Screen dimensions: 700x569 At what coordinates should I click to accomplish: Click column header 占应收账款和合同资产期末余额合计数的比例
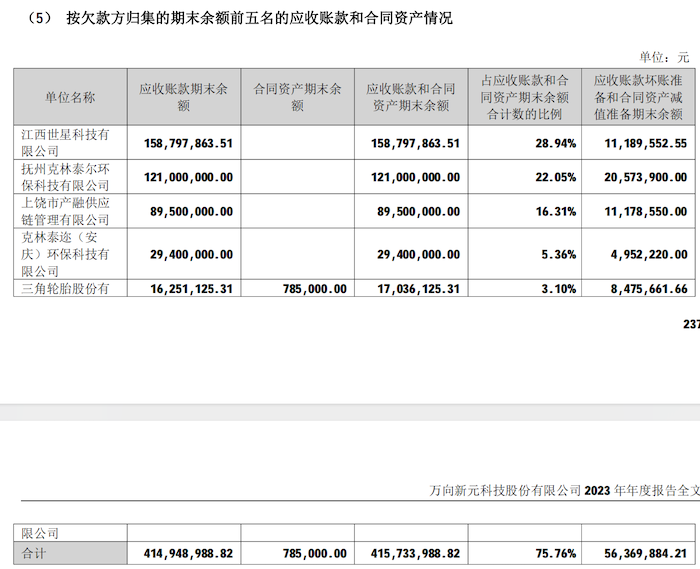coord(525,97)
